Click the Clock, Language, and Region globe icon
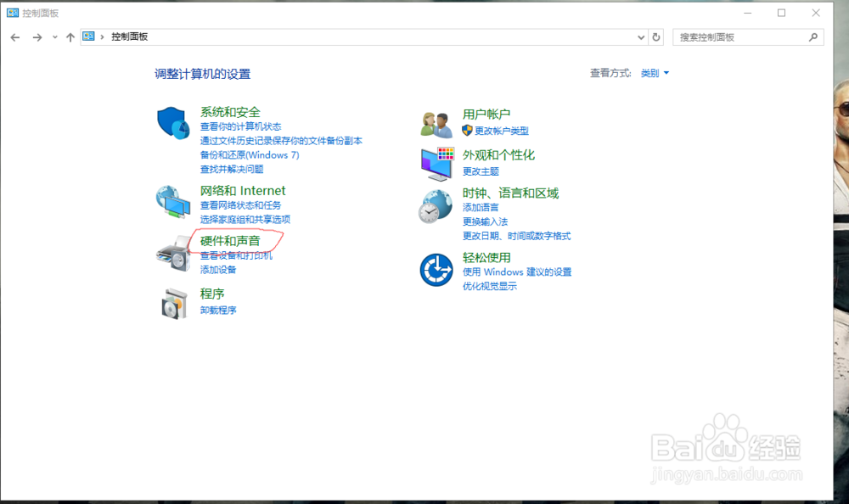The image size is (849, 504). [436, 205]
